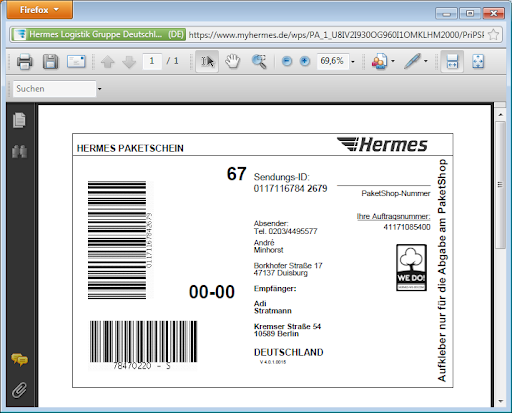Maximize the Firefox window
Viewport: 512px width, 413px height.
tap(470, 14)
